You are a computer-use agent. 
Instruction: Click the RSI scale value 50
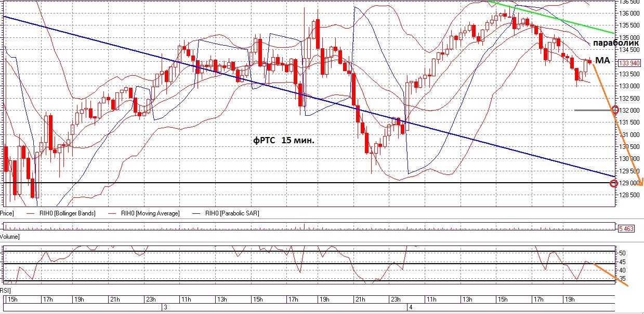point(622,253)
